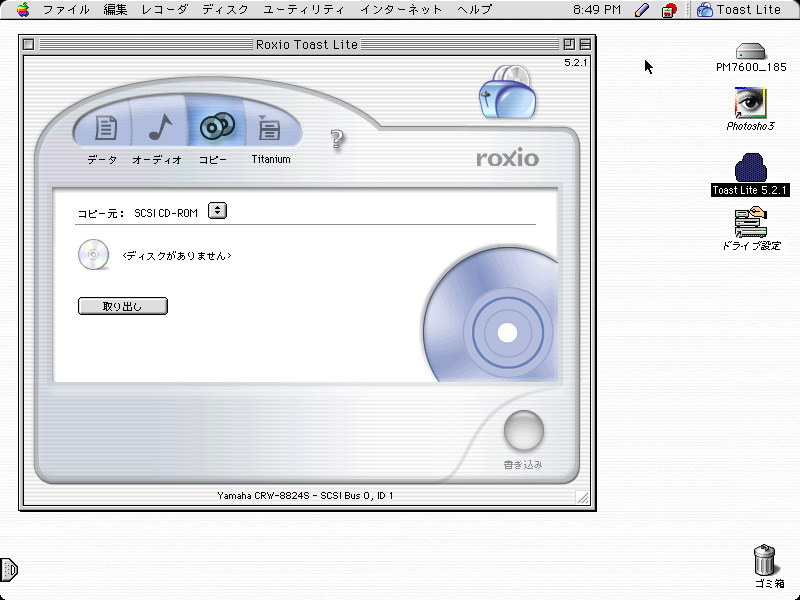Image resolution: width=800 pixels, height=600 pixels.
Task: Click the round 書き込み record button
Action: pyautogui.click(x=523, y=430)
